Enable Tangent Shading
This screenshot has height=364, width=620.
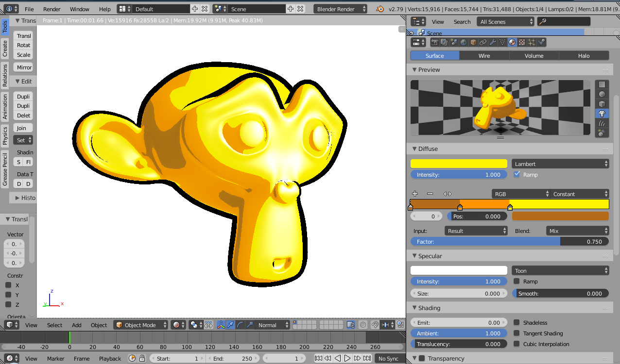pyautogui.click(x=517, y=333)
